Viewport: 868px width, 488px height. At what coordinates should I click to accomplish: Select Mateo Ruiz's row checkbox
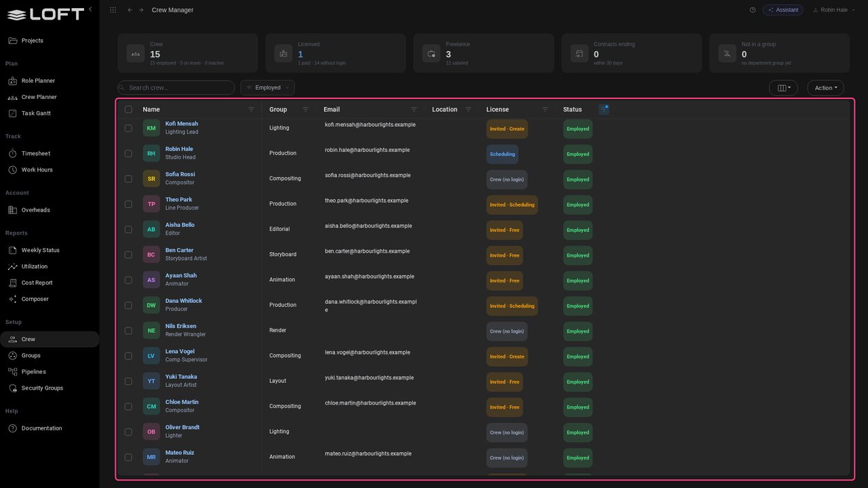tap(128, 457)
